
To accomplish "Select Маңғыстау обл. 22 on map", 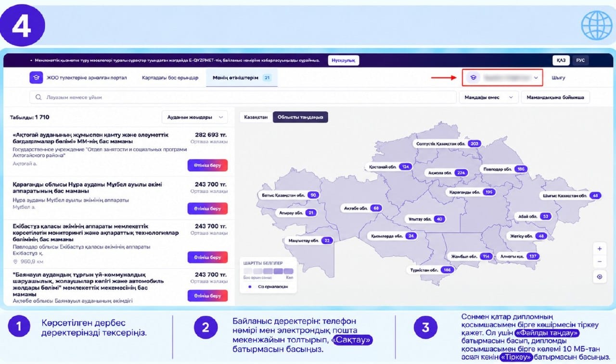I will pos(309,240).
